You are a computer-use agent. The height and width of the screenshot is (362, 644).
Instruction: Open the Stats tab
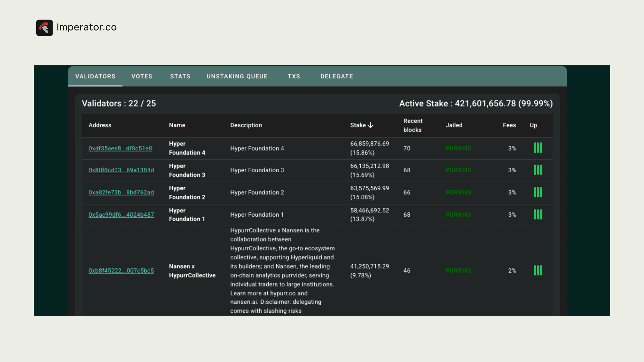[x=180, y=76]
